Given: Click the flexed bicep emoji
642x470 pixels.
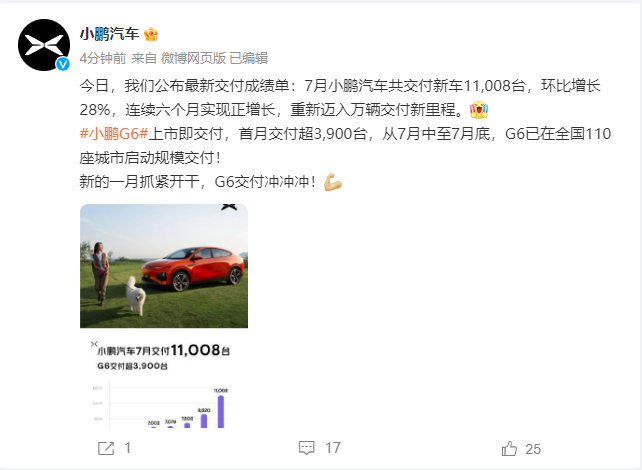Looking at the screenshot, I should point(333,182).
